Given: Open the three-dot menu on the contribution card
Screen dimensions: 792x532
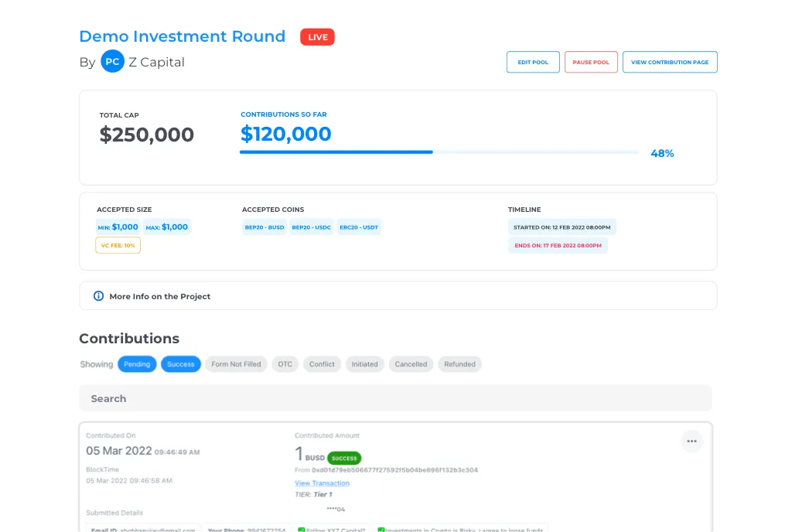Looking at the screenshot, I should (x=691, y=442).
